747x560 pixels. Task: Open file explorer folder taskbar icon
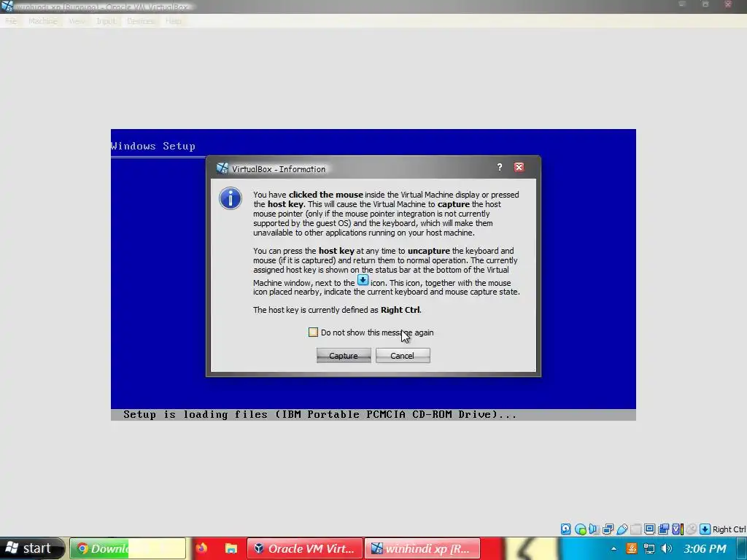(231, 548)
